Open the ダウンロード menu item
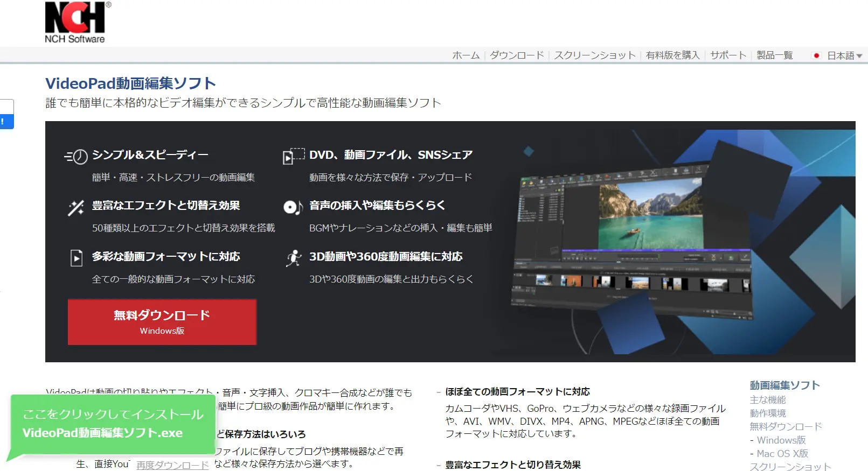 point(517,55)
